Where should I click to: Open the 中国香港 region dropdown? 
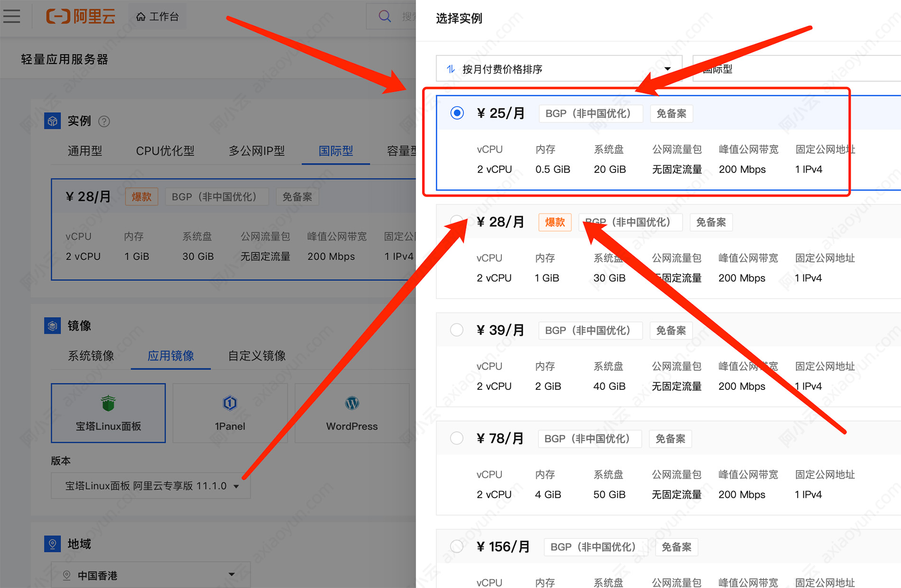pos(151,575)
